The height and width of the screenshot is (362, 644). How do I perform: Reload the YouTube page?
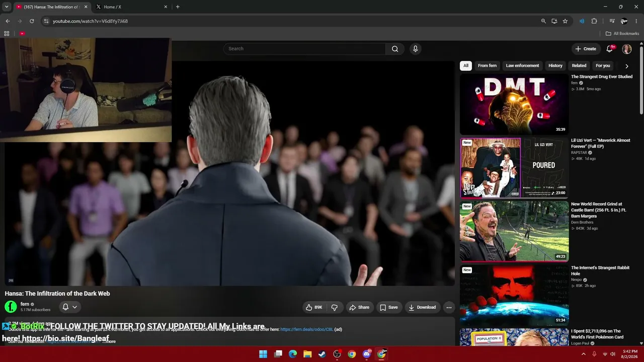[32, 21]
